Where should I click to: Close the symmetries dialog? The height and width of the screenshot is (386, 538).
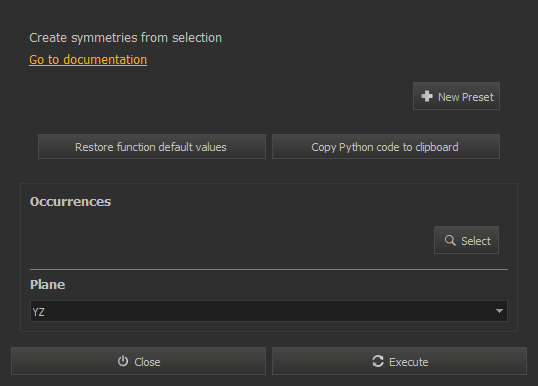(x=138, y=361)
